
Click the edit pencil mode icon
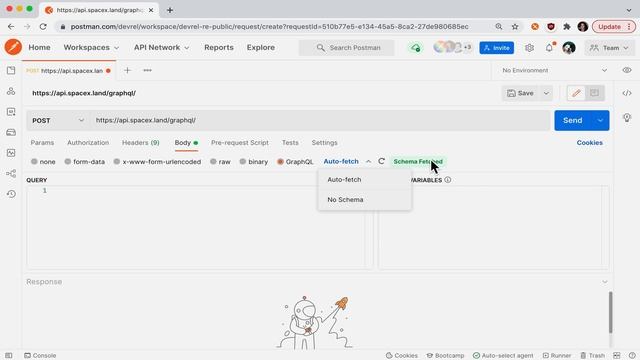(576, 93)
